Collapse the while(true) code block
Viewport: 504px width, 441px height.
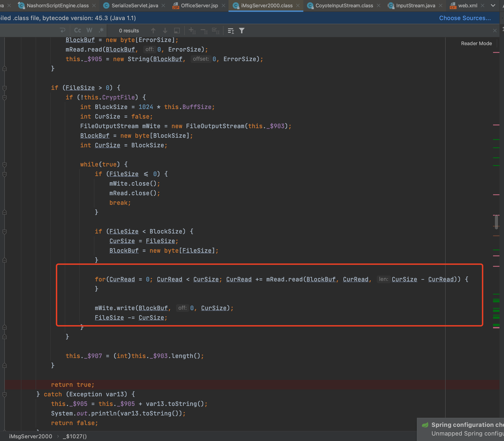coord(4,164)
